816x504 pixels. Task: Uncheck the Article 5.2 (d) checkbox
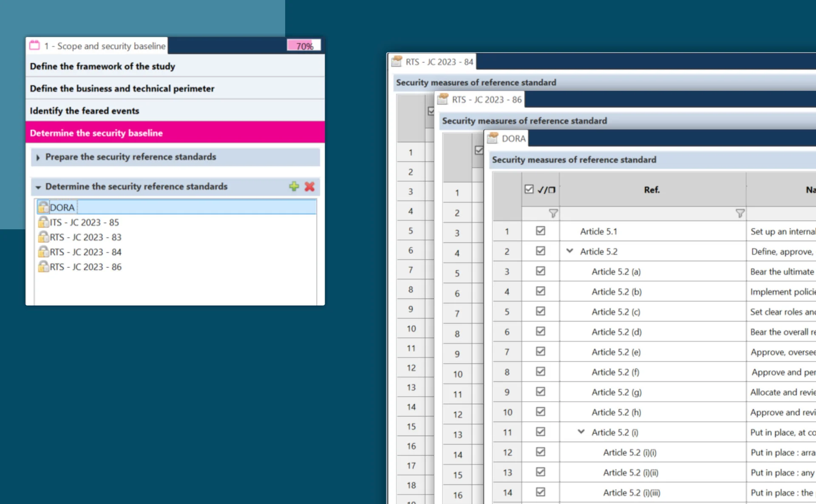(x=541, y=331)
